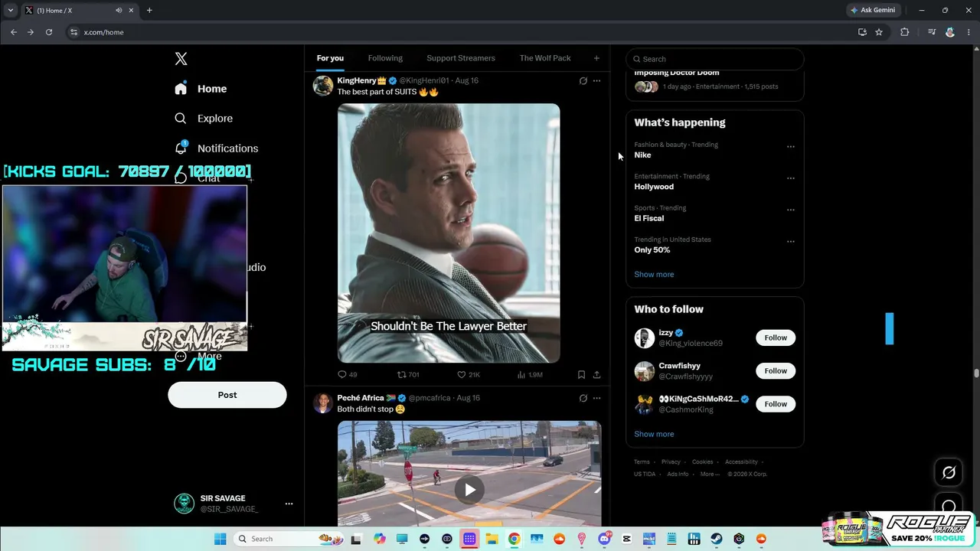Click the X logo in the sidebar
The width and height of the screenshot is (980, 551).
pyautogui.click(x=181, y=59)
